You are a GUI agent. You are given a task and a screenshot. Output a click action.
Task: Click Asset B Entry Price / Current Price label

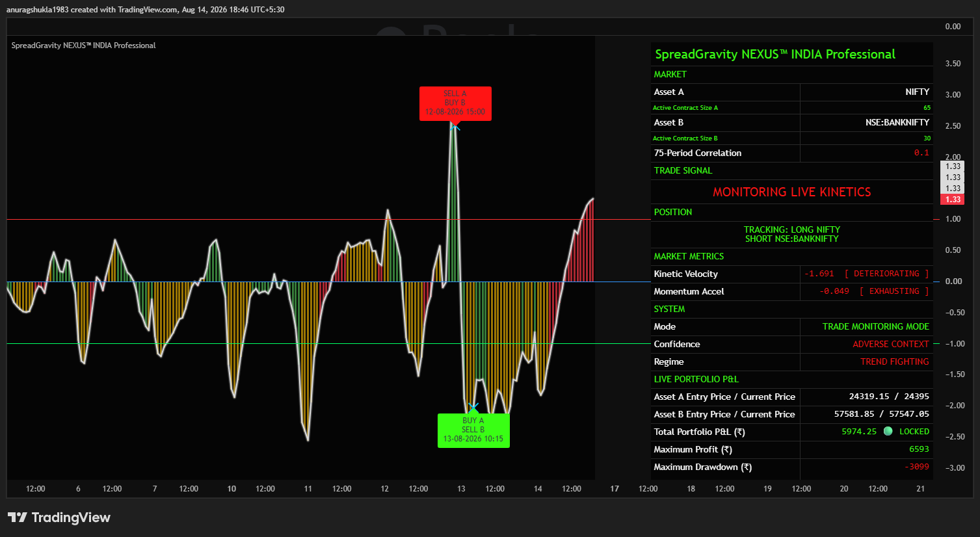coord(724,415)
